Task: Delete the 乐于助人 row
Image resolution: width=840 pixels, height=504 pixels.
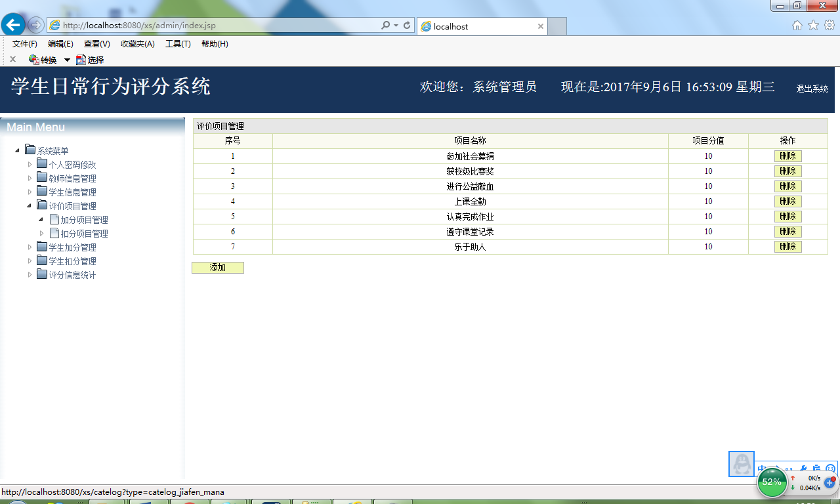Action: tap(788, 247)
